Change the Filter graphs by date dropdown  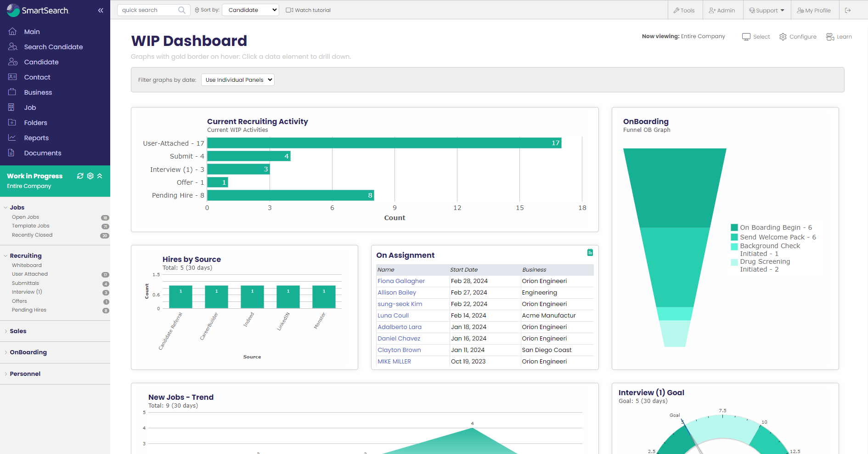(237, 79)
